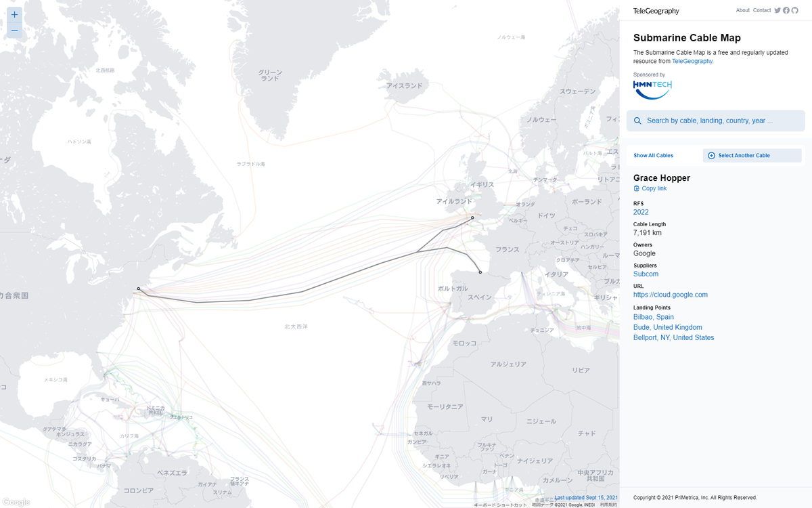Click the copyright PriMetrica footer text
Image resolution: width=812 pixels, height=508 pixels.
click(x=695, y=498)
